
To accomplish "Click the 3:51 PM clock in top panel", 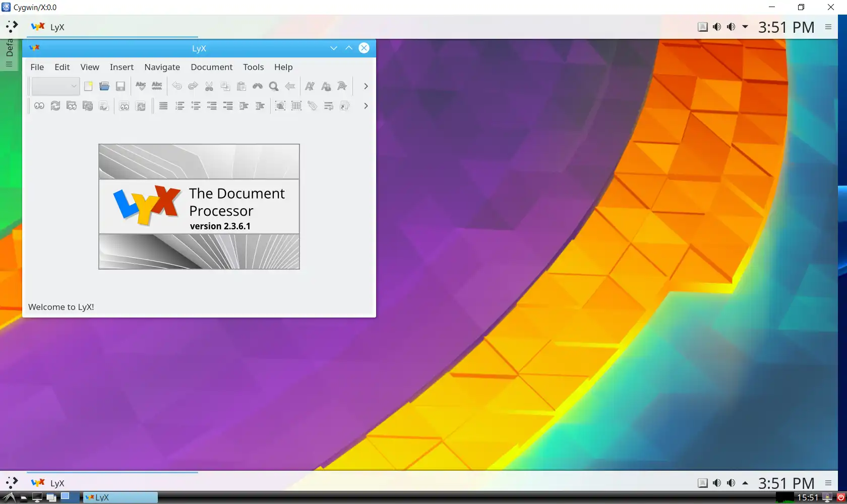I will pos(786,27).
